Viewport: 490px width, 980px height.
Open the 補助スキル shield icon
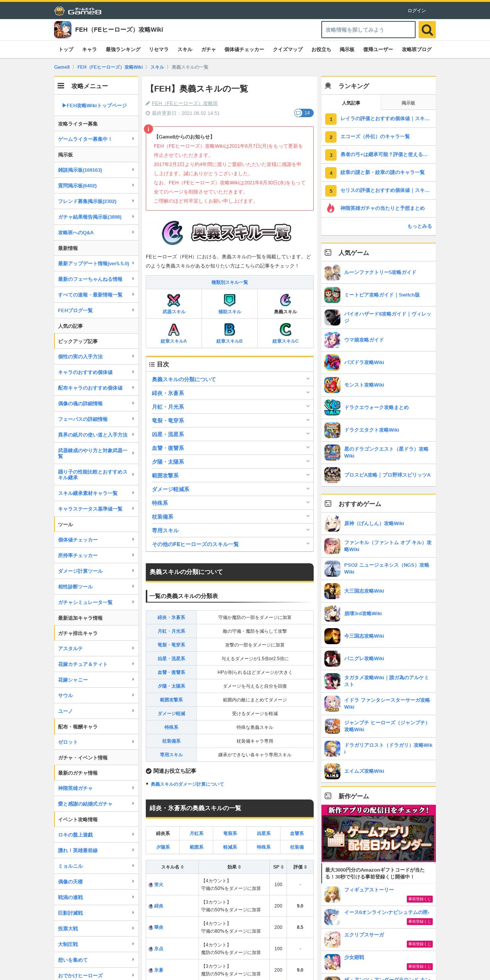point(229,300)
